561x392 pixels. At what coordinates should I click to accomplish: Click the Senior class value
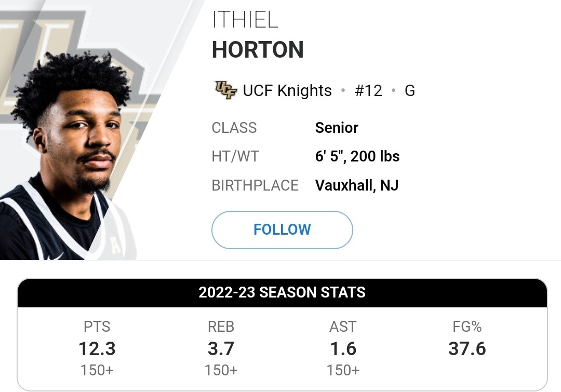point(337,128)
